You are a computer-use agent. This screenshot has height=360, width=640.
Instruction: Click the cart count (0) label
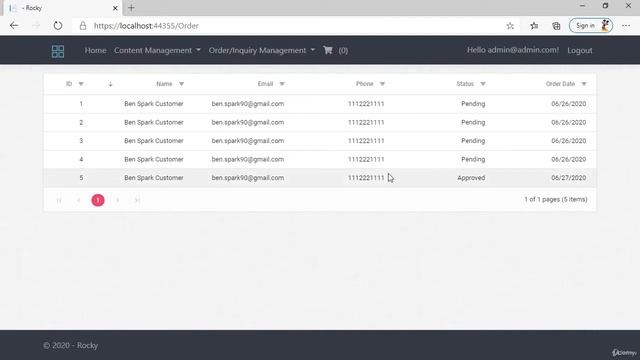pyautogui.click(x=343, y=51)
